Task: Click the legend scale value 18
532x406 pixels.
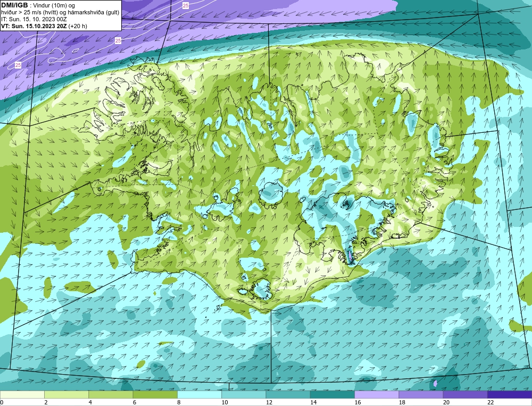Action: [402, 402]
